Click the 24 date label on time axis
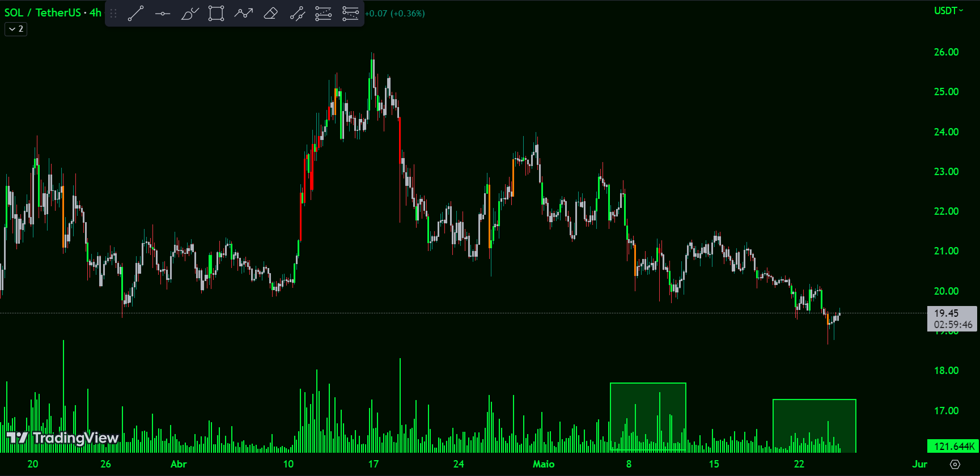Screen dimensions: 980x476 click(459, 464)
